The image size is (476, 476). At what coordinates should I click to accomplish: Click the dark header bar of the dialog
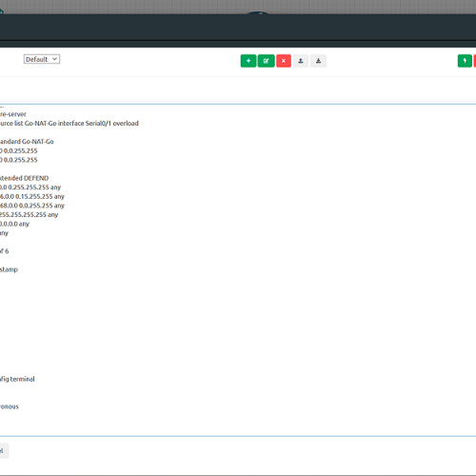(x=238, y=28)
